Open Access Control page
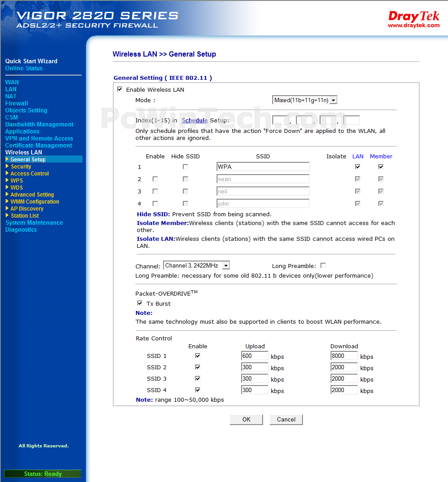Screen dimensions: 448x482 point(29,173)
